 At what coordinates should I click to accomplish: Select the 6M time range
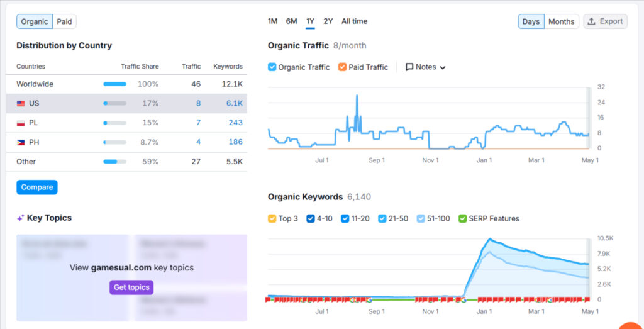tap(292, 21)
